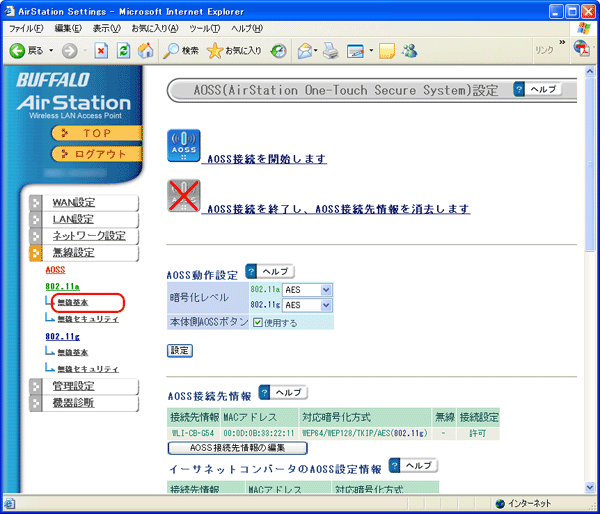Click the Edit page icon
Viewport: 600px width, 514px height.
[355, 51]
